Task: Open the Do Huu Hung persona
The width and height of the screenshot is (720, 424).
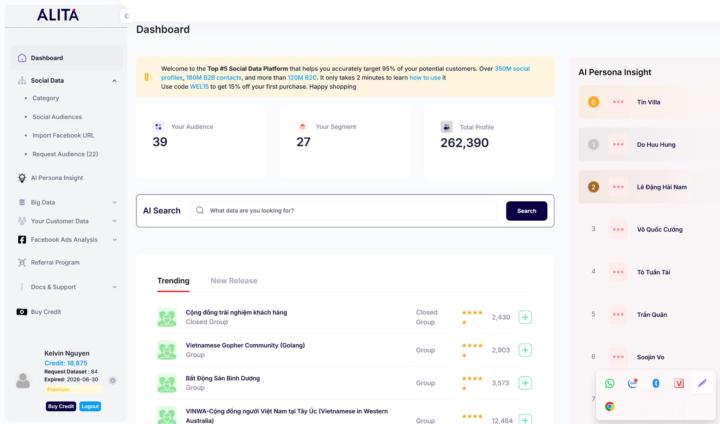Action: [x=656, y=145]
